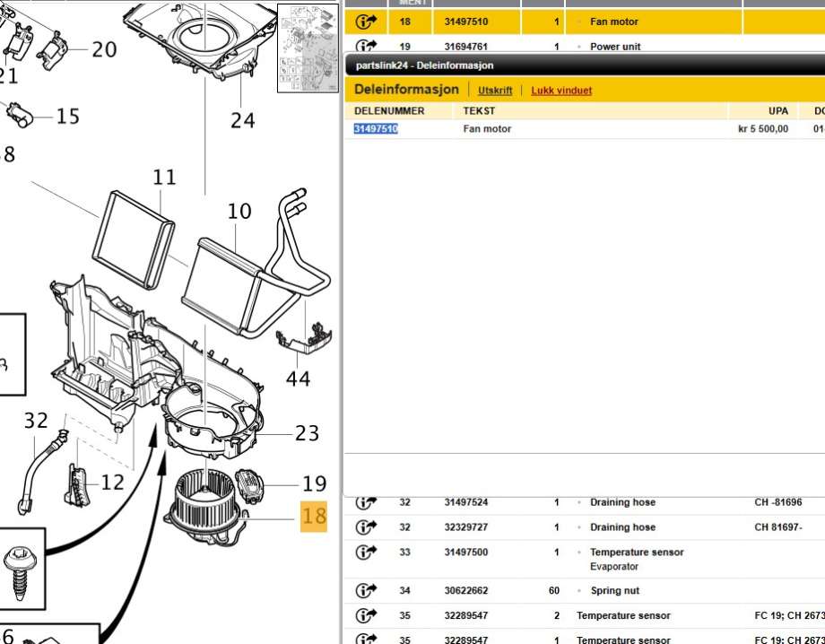This screenshot has height=644, width=825.
Task: Open info icon for Power unit row
Action: [x=366, y=46]
